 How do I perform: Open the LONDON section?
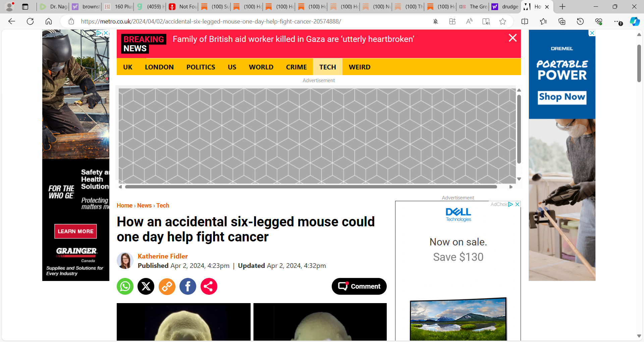[159, 67]
